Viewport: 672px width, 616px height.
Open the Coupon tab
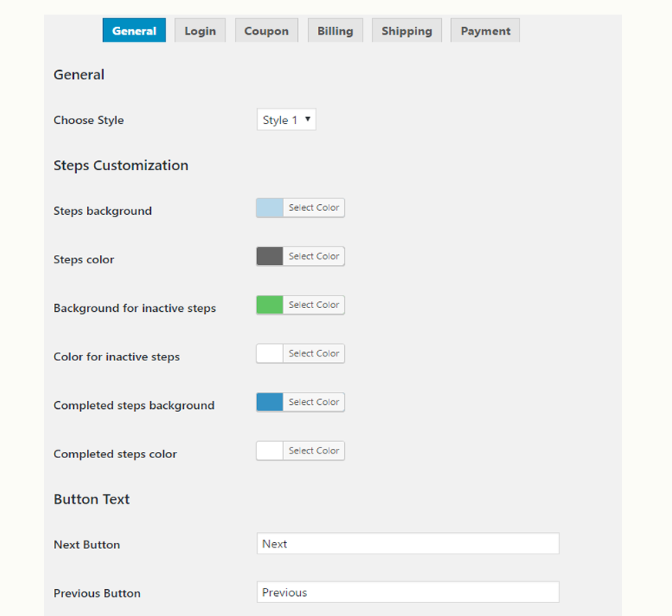tap(266, 31)
